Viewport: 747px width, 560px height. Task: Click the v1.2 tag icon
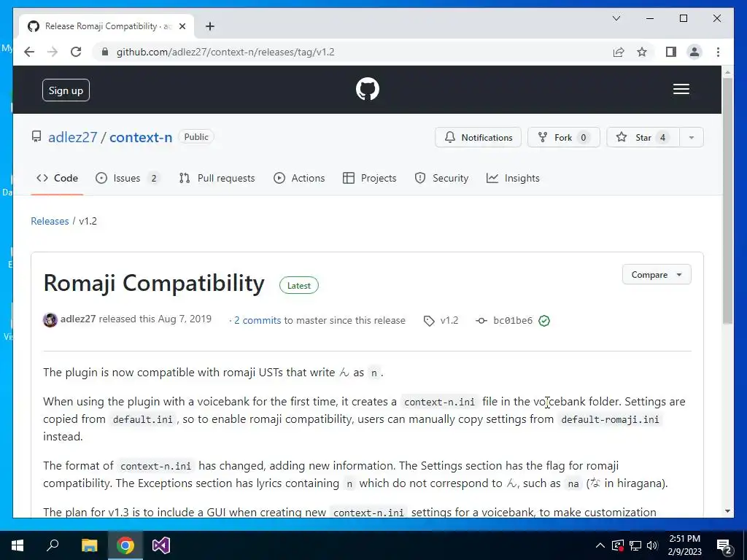click(429, 321)
